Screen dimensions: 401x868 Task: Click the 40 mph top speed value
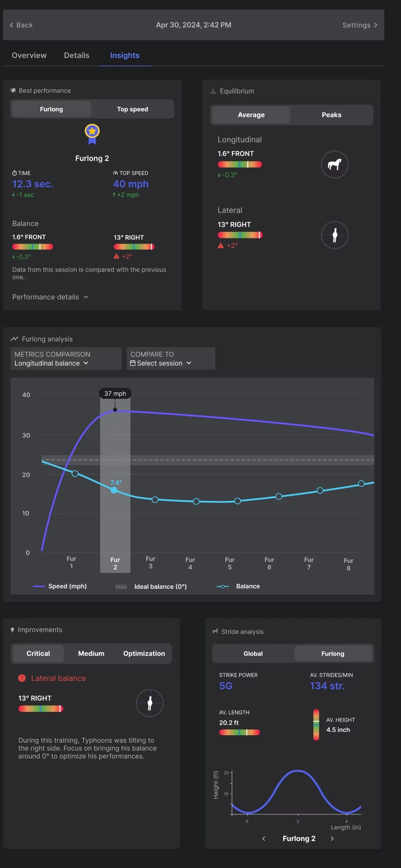point(131,184)
